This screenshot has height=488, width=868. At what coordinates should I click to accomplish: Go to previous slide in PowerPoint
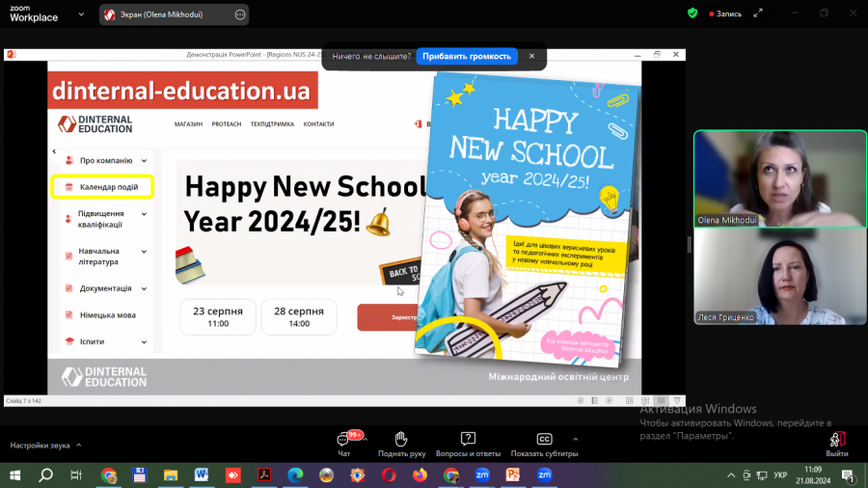581,400
